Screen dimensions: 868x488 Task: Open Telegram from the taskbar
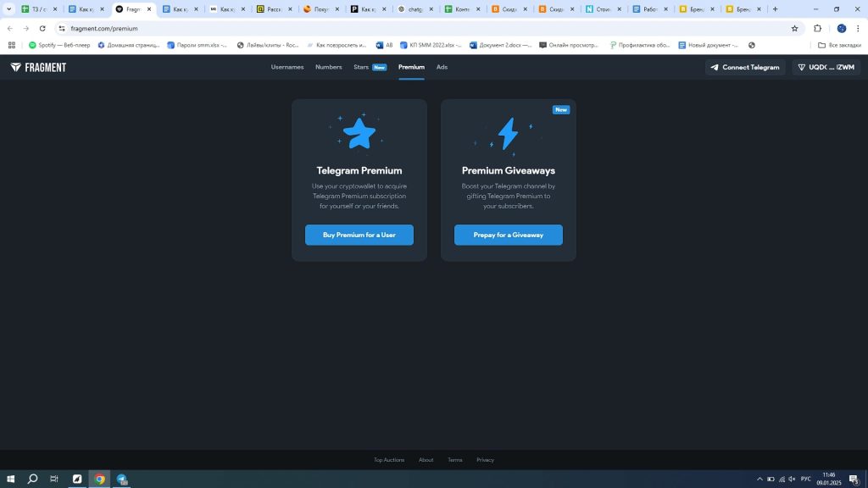pos(122,479)
